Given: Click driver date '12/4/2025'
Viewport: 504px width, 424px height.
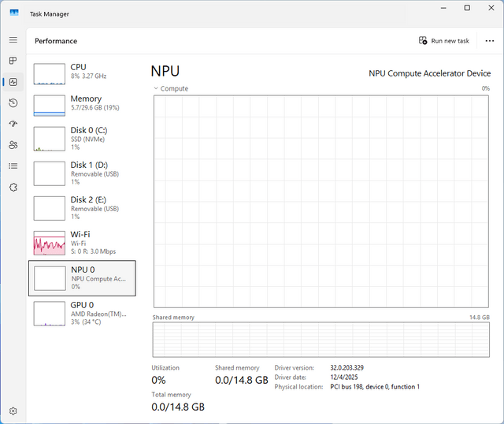Looking at the screenshot, I should 344,377.
